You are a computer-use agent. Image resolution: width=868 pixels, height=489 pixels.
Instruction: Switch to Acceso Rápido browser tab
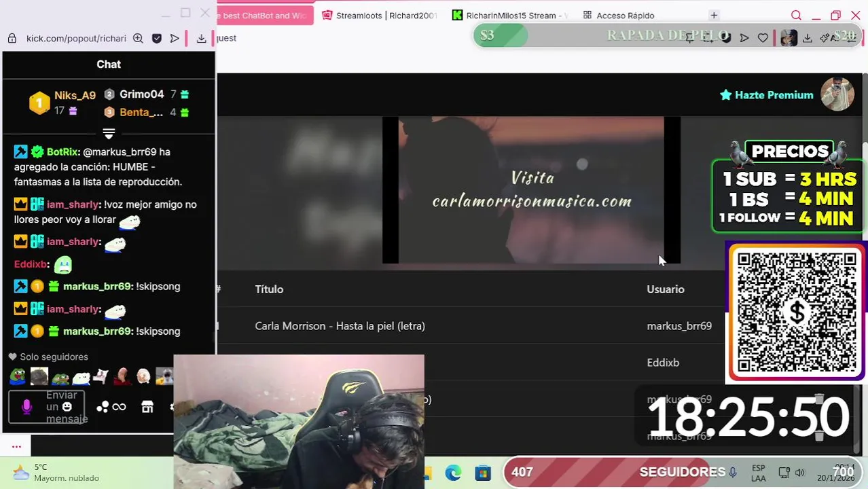(x=619, y=15)
